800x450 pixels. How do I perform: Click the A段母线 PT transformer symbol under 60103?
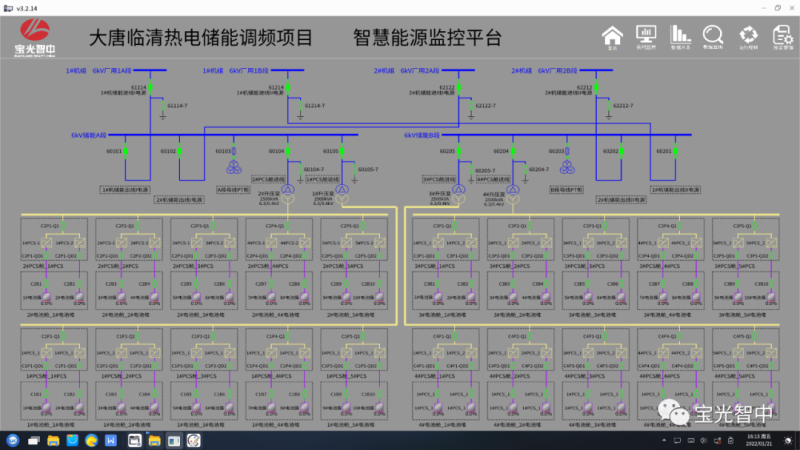(233, 166)
